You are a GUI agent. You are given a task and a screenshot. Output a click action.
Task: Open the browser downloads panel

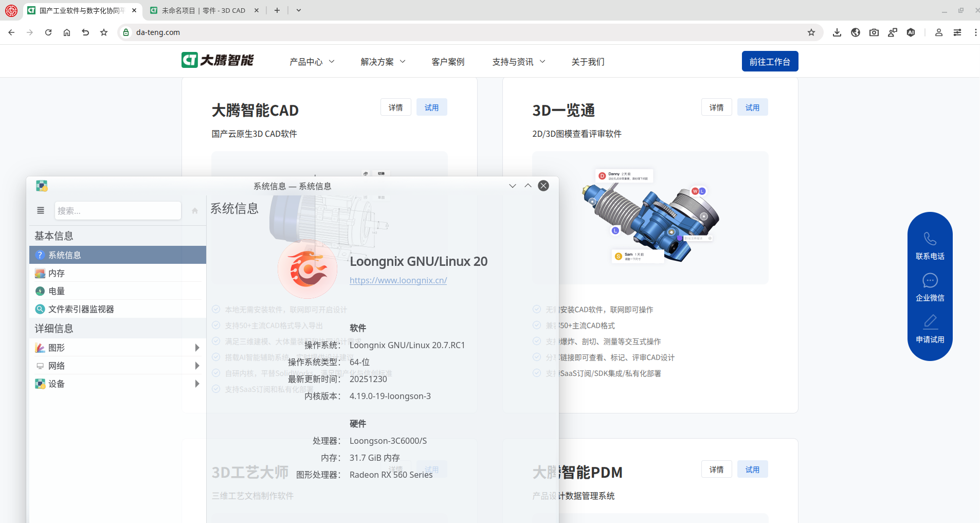837,32
